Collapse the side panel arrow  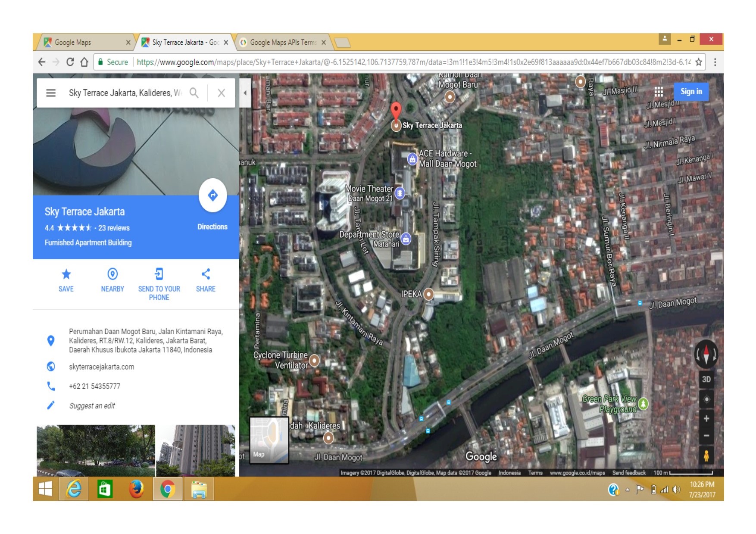(245, 93)
